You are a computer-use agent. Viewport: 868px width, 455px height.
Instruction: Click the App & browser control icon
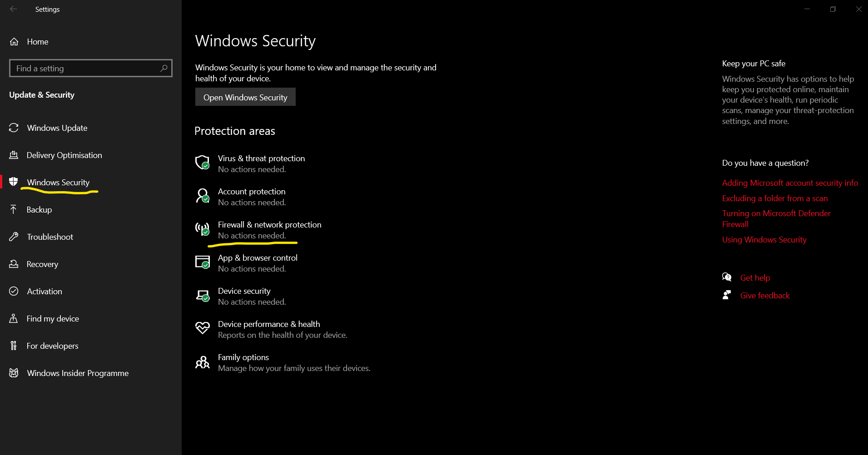202,262
